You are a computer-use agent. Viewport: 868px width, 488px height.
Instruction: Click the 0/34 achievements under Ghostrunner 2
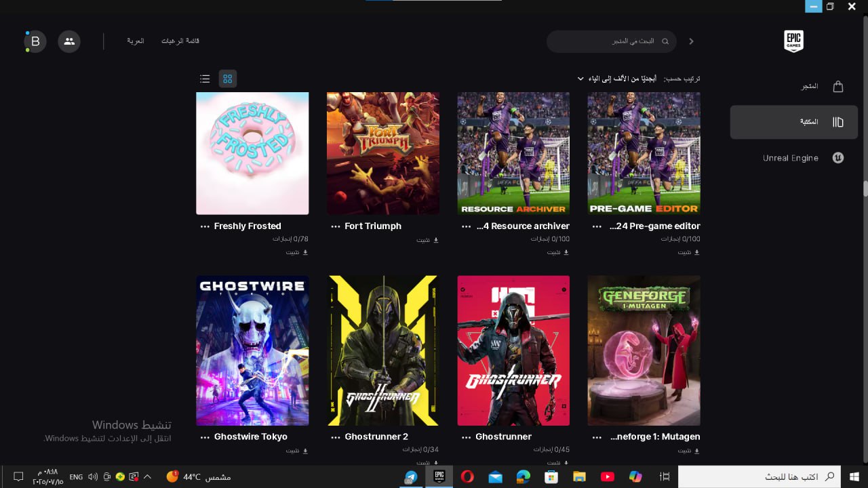tap(420, 449)
